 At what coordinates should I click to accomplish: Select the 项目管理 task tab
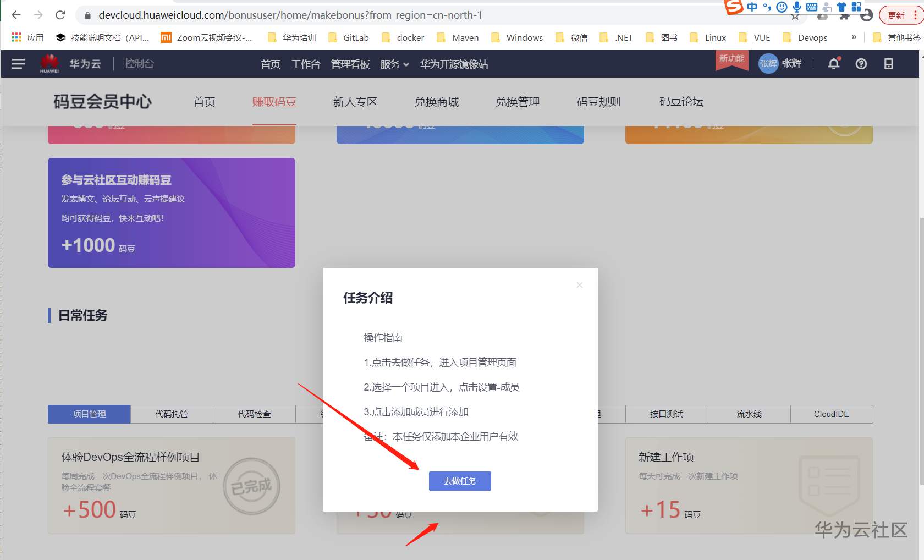89,414
